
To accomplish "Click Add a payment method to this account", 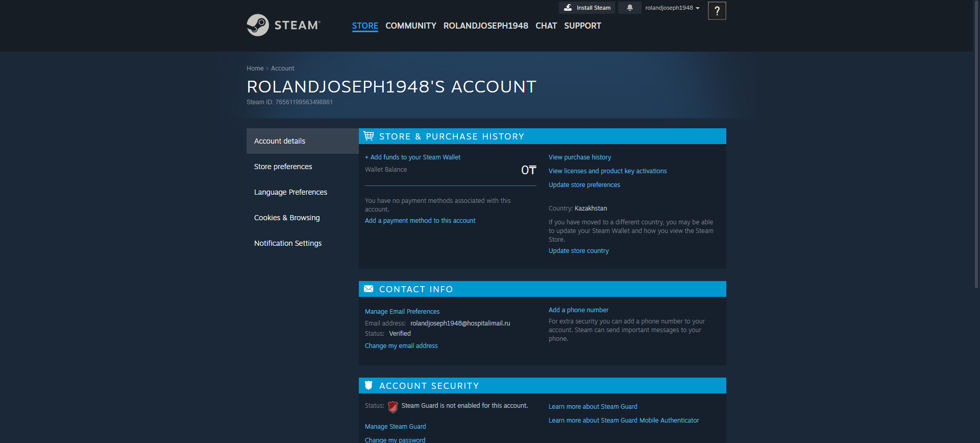I will [420, 221].
